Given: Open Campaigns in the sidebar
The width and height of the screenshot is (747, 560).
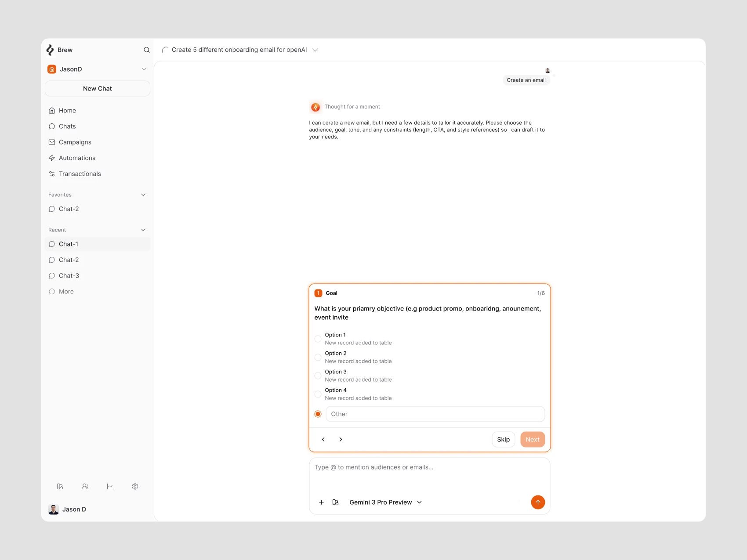Looking at the screenshot, I should 98,142.
